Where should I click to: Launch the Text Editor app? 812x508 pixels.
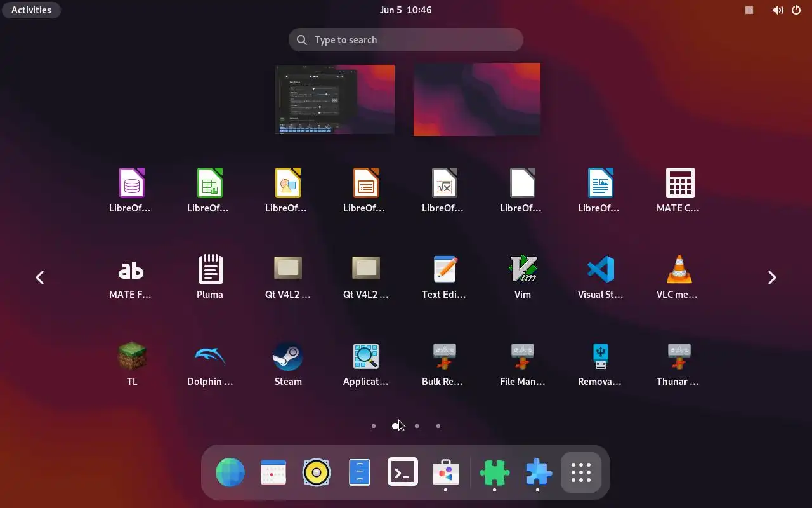tap(445, 269)
